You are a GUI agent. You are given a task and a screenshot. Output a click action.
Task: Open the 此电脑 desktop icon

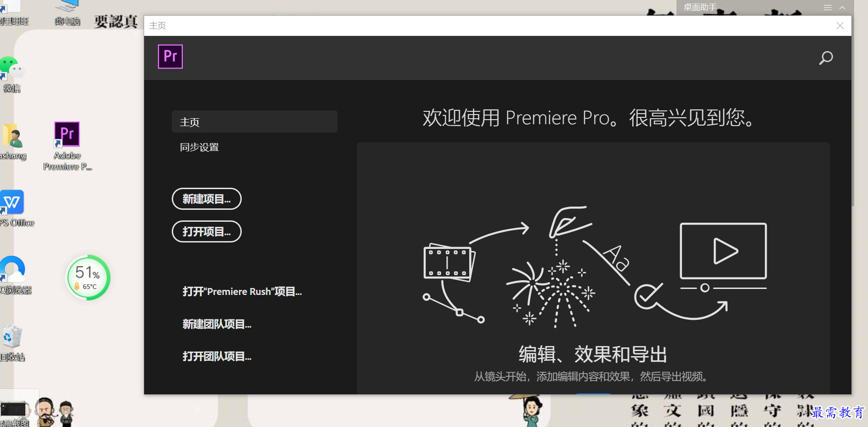67,13
